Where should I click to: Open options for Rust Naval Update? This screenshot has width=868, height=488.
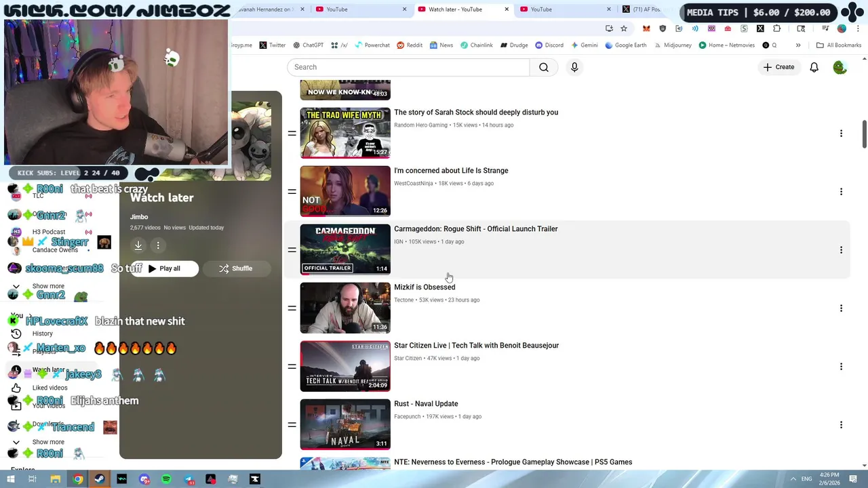click(x=841, y=425)
